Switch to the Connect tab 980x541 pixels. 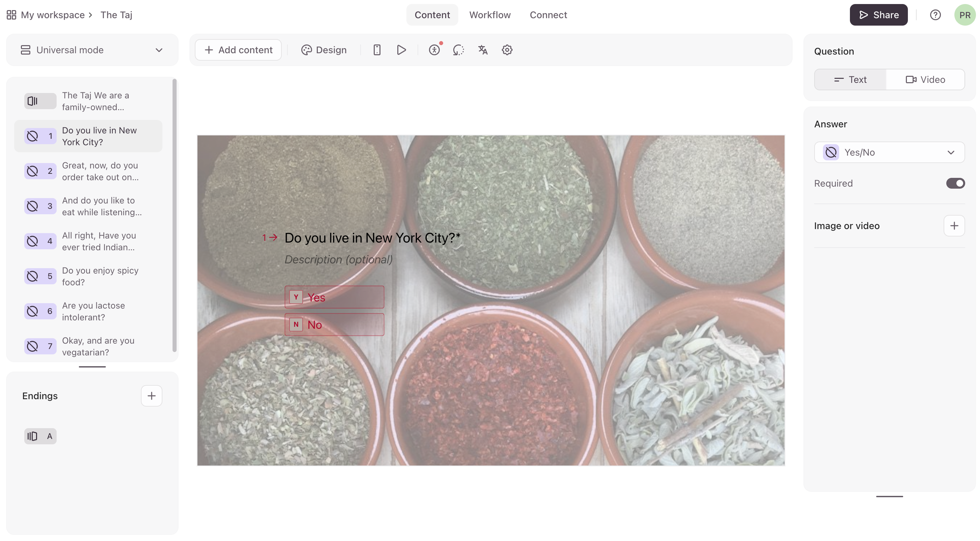tap(548, 15)
